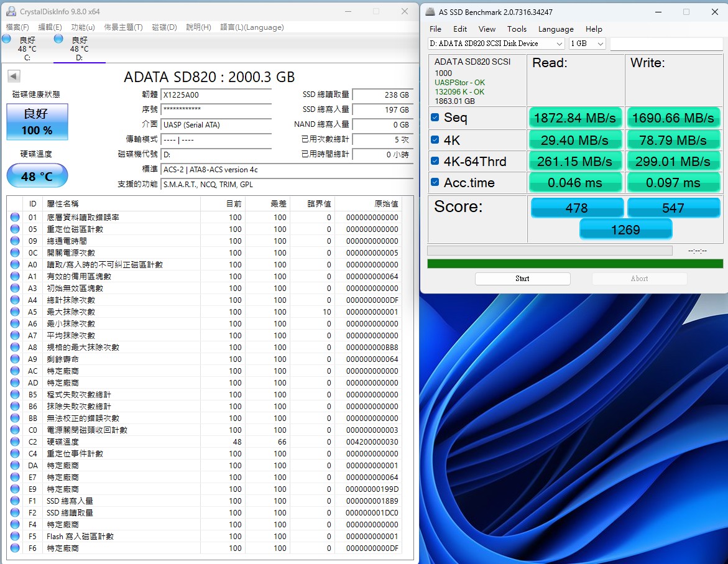
Task: Click status orb of attribute row F6
Action: [x=15, y=548]
